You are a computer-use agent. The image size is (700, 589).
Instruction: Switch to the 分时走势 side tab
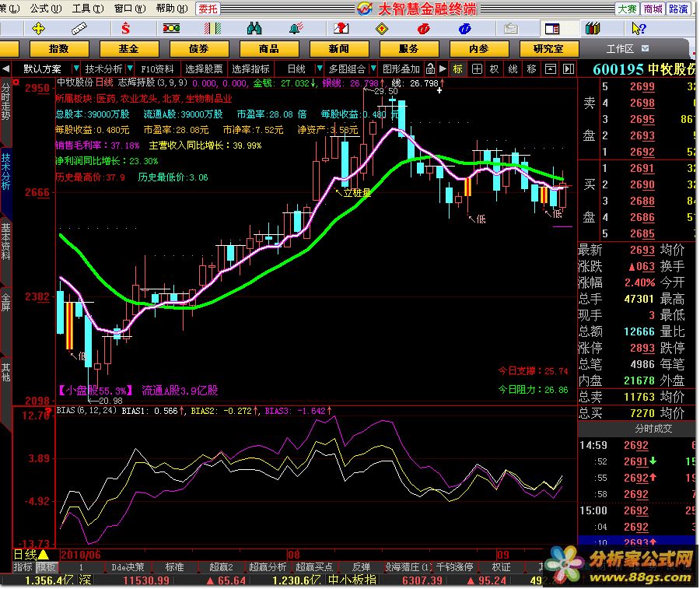pos(5,101)
